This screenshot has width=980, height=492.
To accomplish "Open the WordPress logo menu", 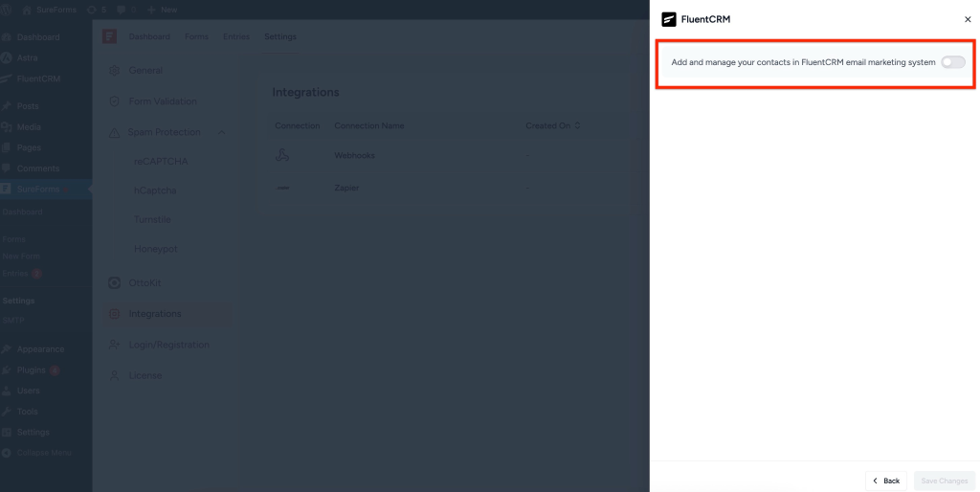I will tap(7, 10).
